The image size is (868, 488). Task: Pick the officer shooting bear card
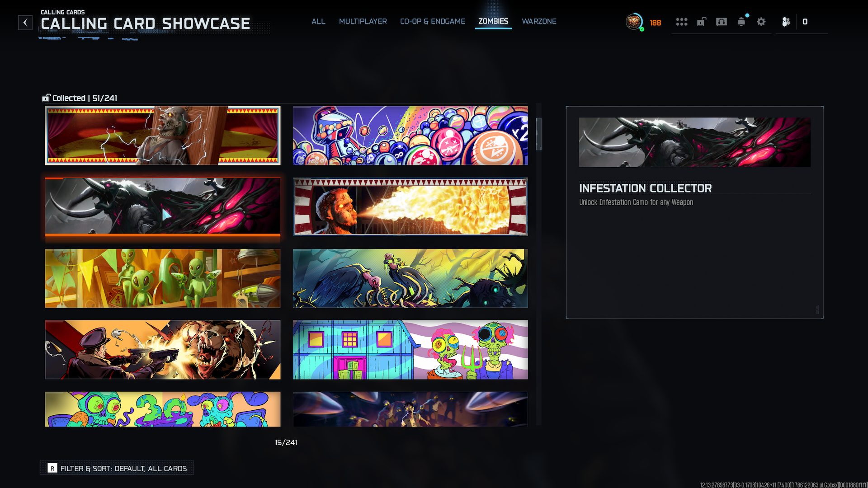tap(163, 350)
